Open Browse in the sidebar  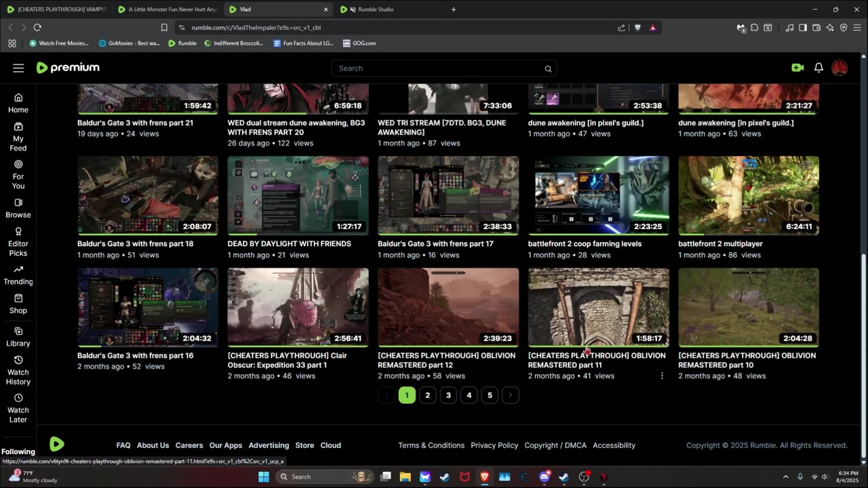pyautogui.click(x=18, y=208)
